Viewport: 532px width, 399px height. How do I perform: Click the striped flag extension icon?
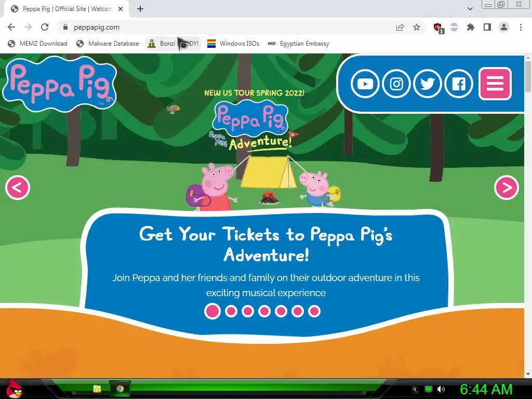pos(454,27)
